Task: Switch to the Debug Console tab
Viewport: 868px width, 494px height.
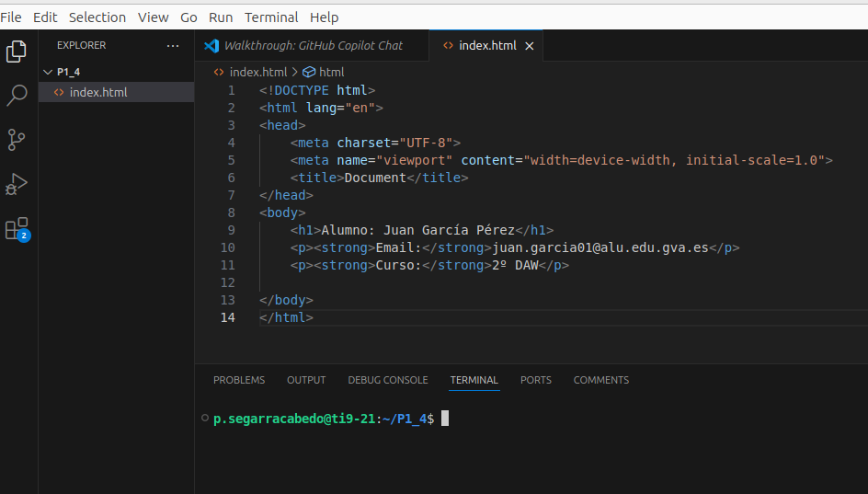Action: pos(387,380)
